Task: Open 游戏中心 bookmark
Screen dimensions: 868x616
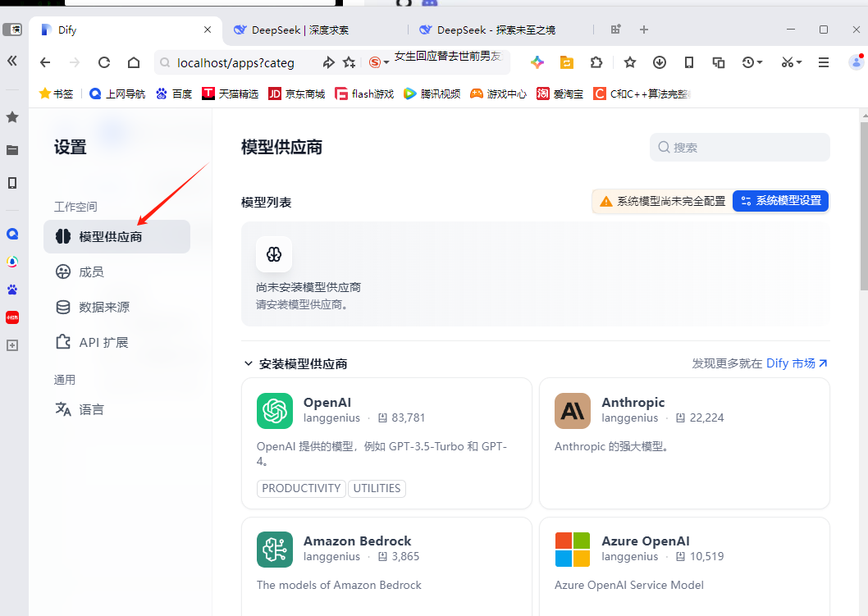Action: tap(498, 94)
